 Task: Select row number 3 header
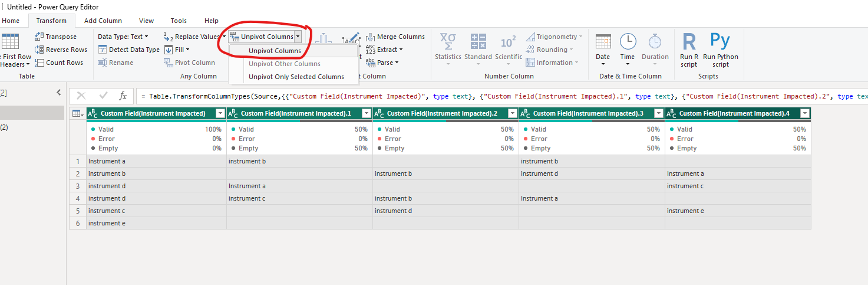tap(77, 186)
